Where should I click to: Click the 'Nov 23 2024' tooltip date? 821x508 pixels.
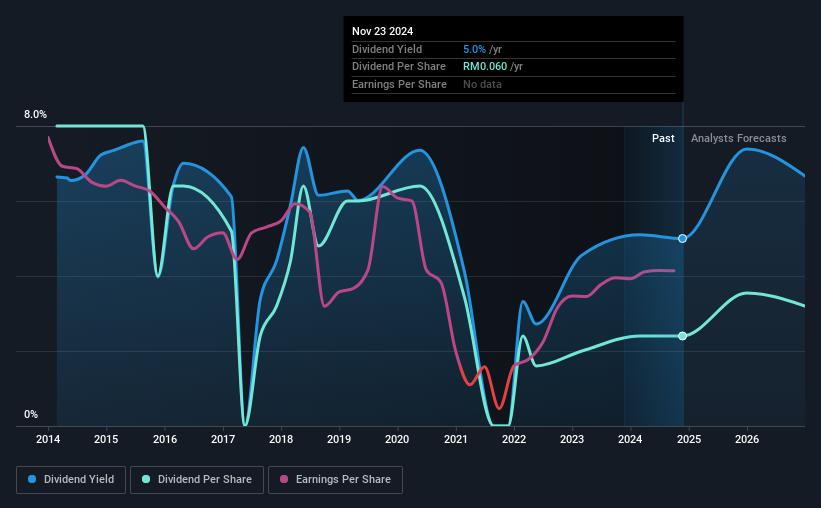pyautogui.click(x=382, y=31)
